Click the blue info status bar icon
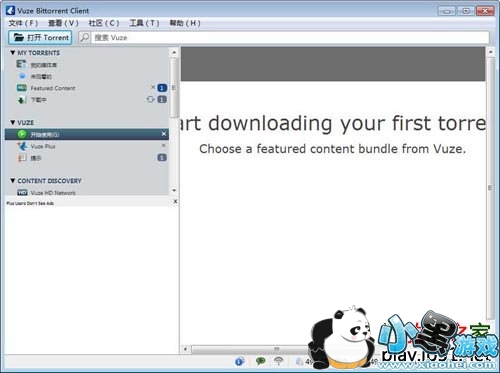 click(239, 361)
